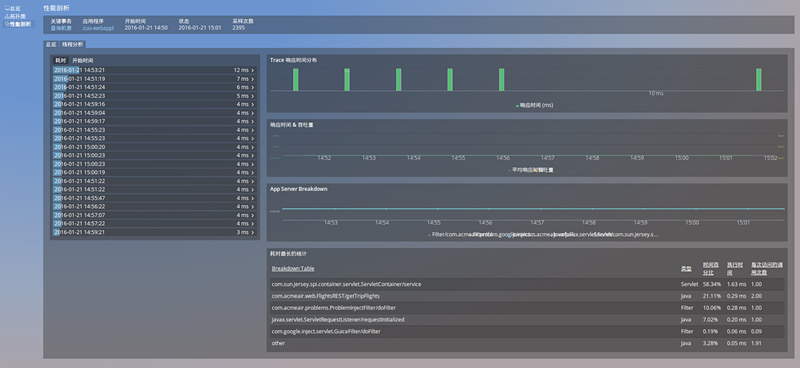
Task: Sort by the 时间百分比 column header
Action: (711, 269)
